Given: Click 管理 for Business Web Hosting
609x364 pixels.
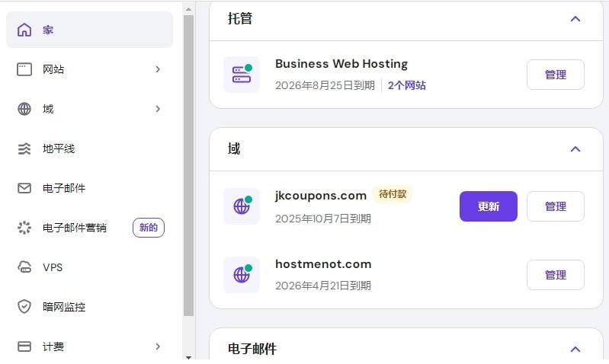Looking at the screenshot, I should 556,75.
